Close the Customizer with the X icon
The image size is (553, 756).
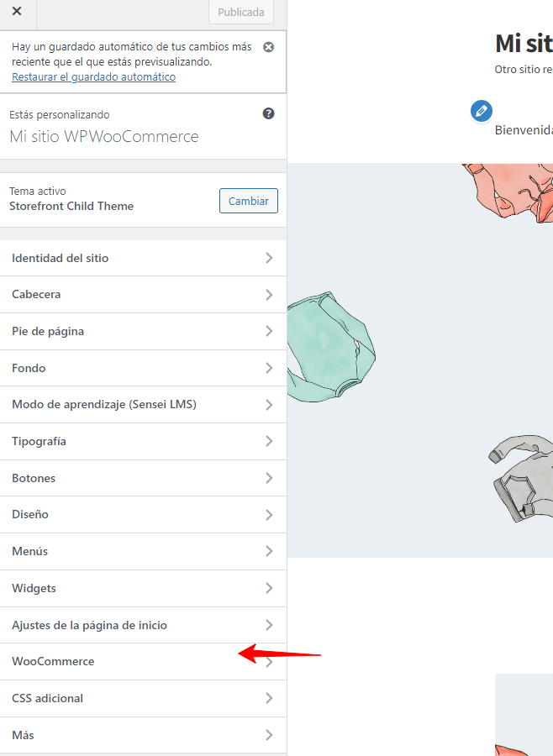(17, 11)
